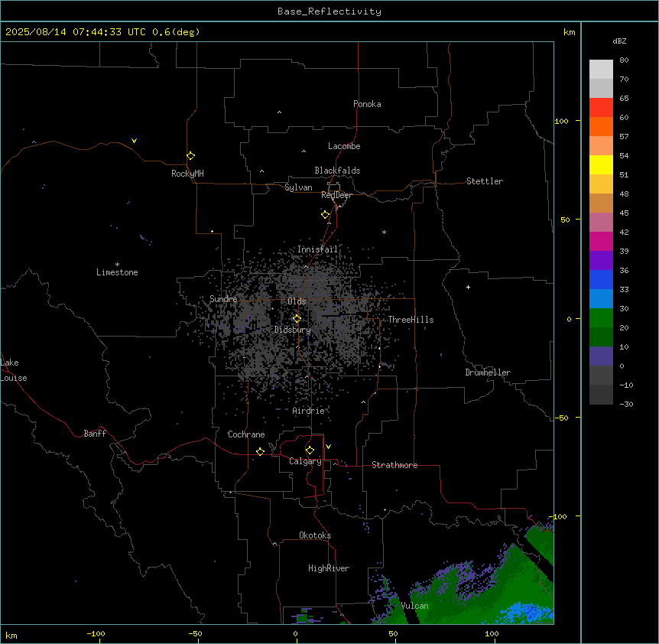Click the Calgary city label
This screenshot has width=659, height=644.
(x=306, y=461)
